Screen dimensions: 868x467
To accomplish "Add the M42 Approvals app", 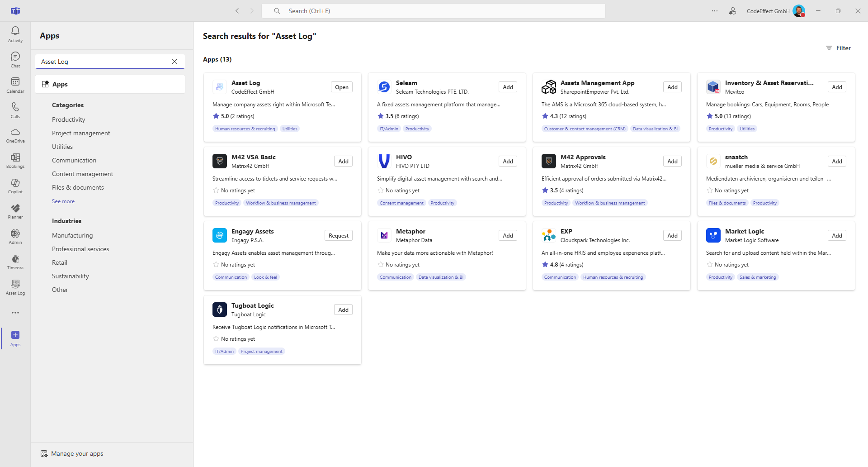I will coord(673,162).
